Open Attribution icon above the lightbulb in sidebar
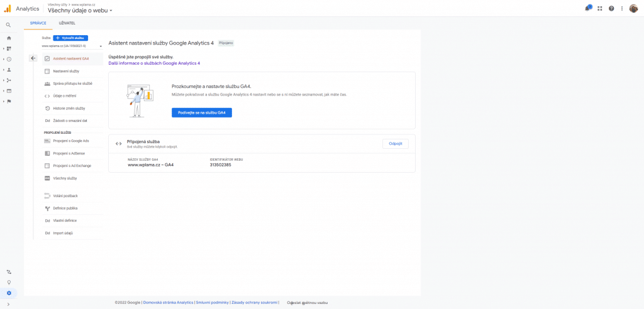644x309 pixels. tap(9, 272)
